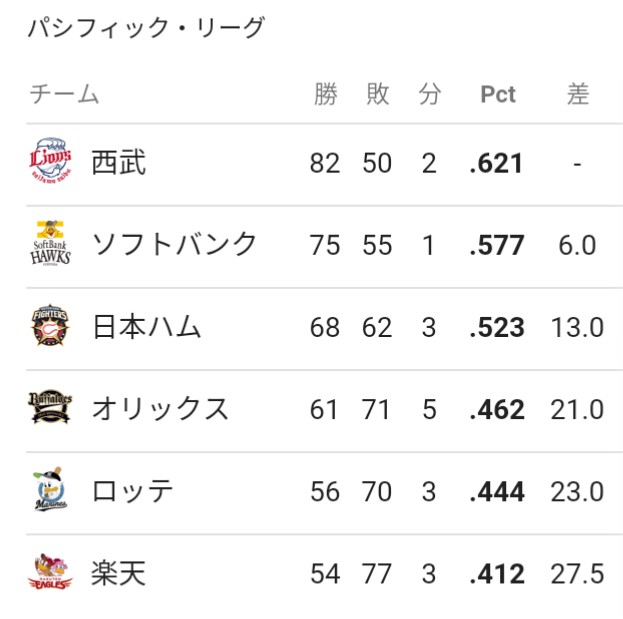Select the 日本ハム team name
The height and width of the screenshot is (619, 623).
point(146,327)
